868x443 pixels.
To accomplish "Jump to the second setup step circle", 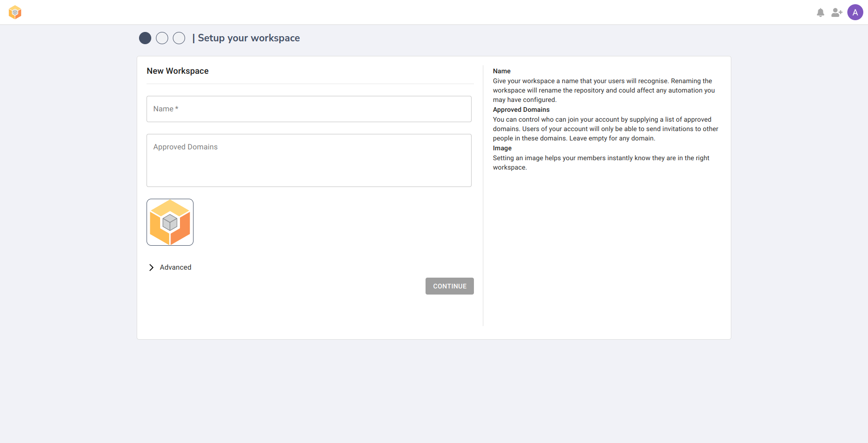I will pos(162,38).
